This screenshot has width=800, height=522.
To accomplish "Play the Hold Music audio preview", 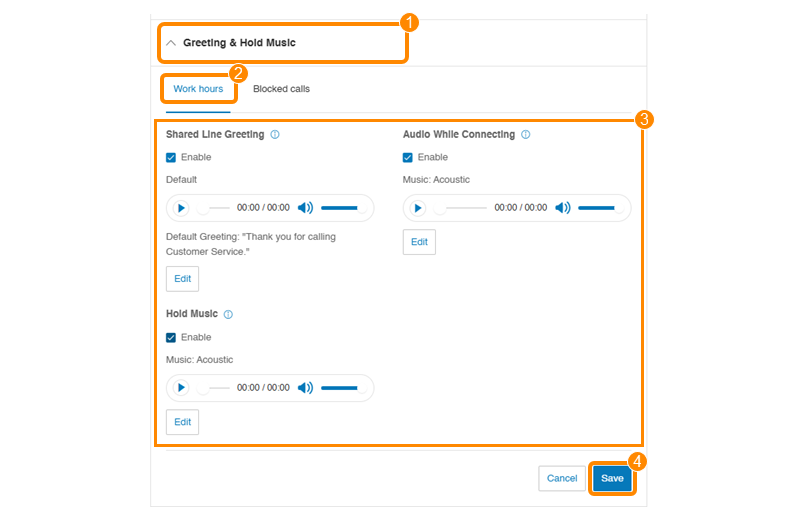I will (181, 388).
